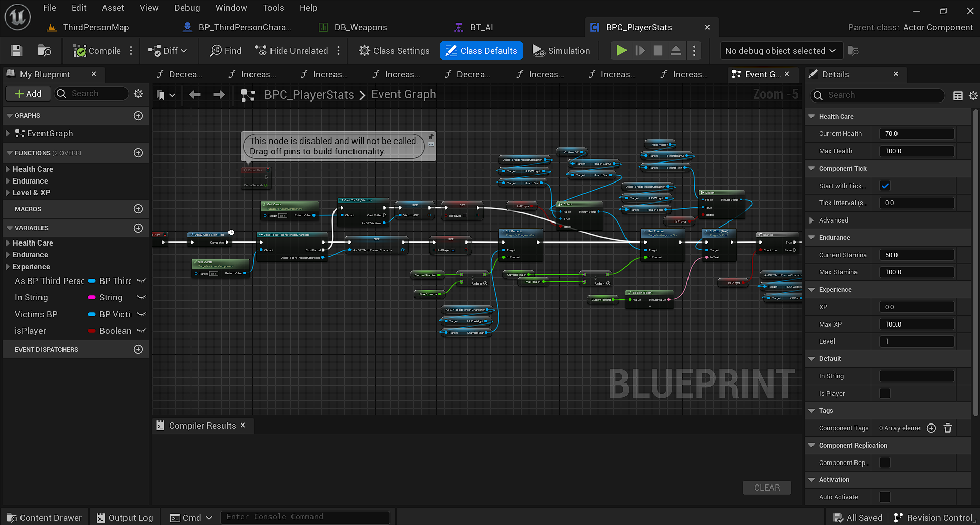Click the find debug object icon

coord(853,50)
